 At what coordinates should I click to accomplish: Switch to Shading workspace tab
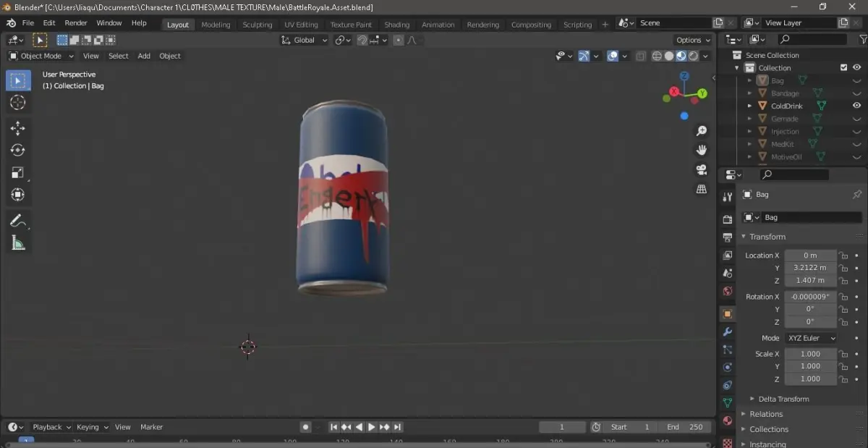(x=396, y=25)
